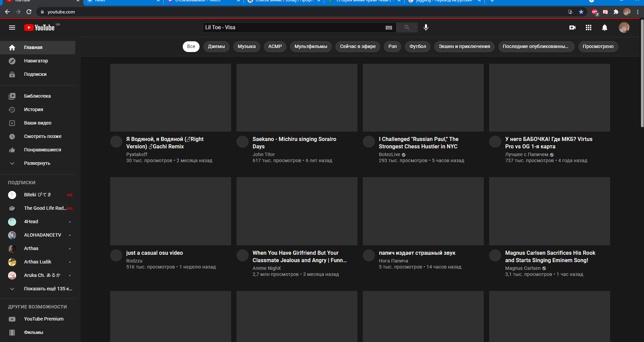This screenshot has width=644, height=342.
Task: Open the create video camera icon
Action: coord(572,28)
